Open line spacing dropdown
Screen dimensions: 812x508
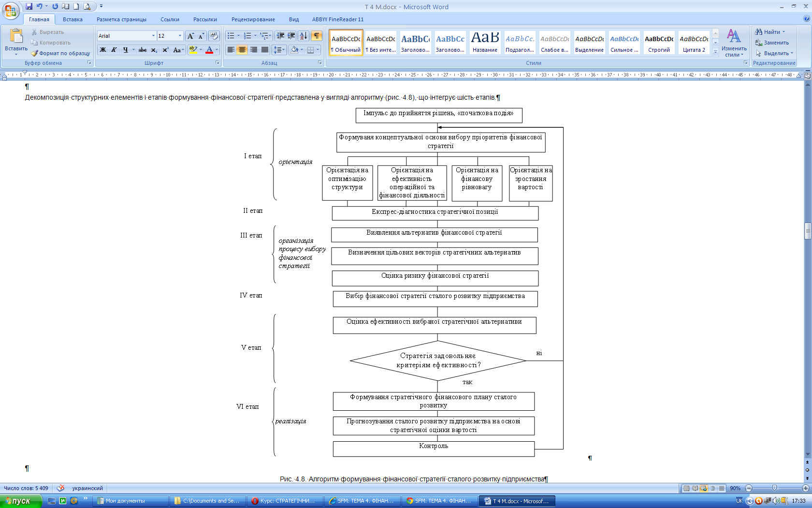tap(279, 50)
